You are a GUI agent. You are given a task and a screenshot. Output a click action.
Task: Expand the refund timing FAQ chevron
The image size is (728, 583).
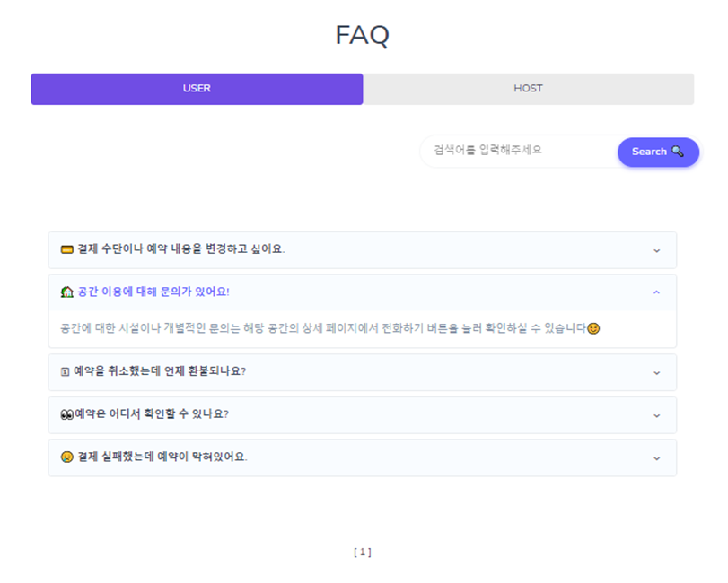tap(658, 372)
